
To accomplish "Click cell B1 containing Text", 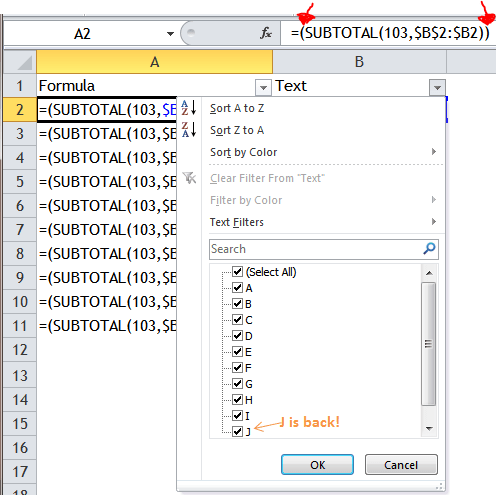I will point(351,86).
